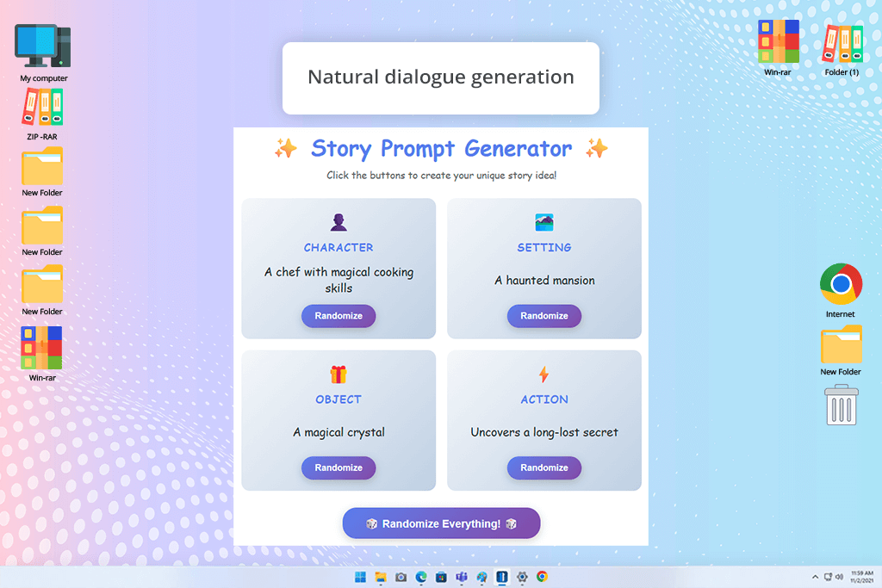Click the ACTION card label
Screen dimensions: 882x588
pyautogui.click(x=544, y=399)
